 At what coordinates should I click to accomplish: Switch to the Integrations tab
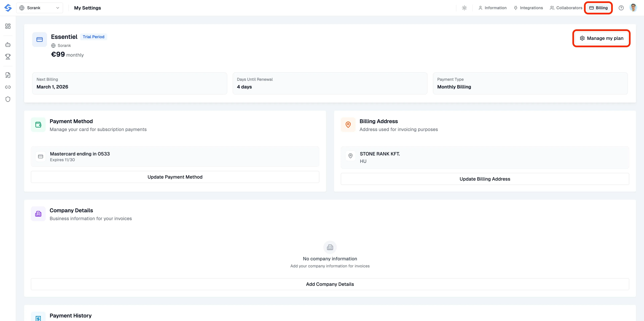click(x=528, y=8)
